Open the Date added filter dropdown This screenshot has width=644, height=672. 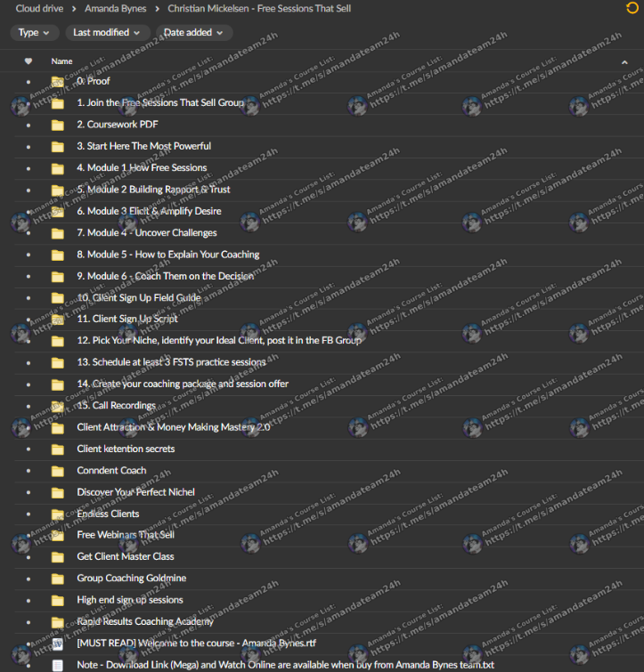click(194, 33)
